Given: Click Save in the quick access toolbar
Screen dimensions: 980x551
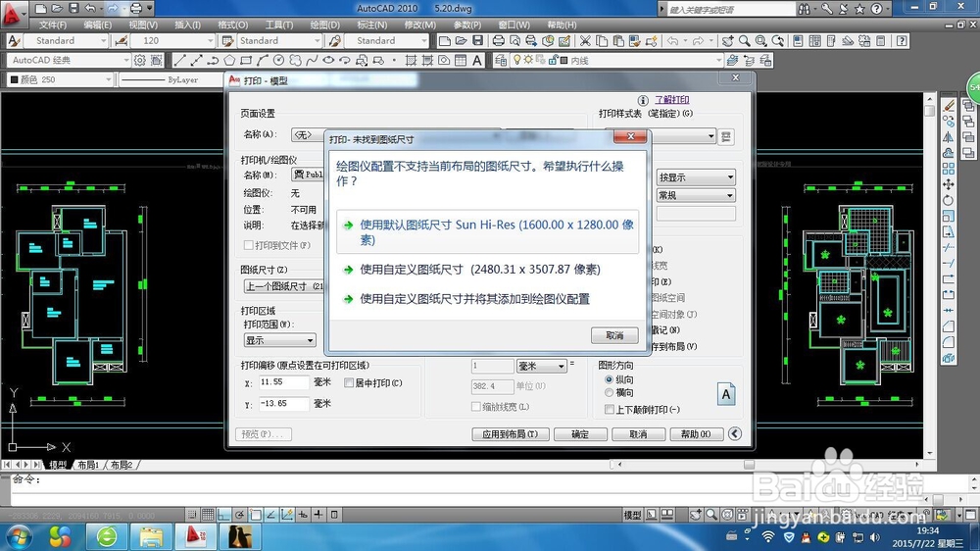Looking at the screenshot, I should 73,8.
